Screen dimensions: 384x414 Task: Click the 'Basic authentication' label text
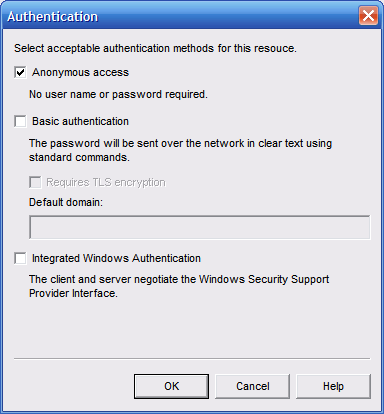click(80, 121)
